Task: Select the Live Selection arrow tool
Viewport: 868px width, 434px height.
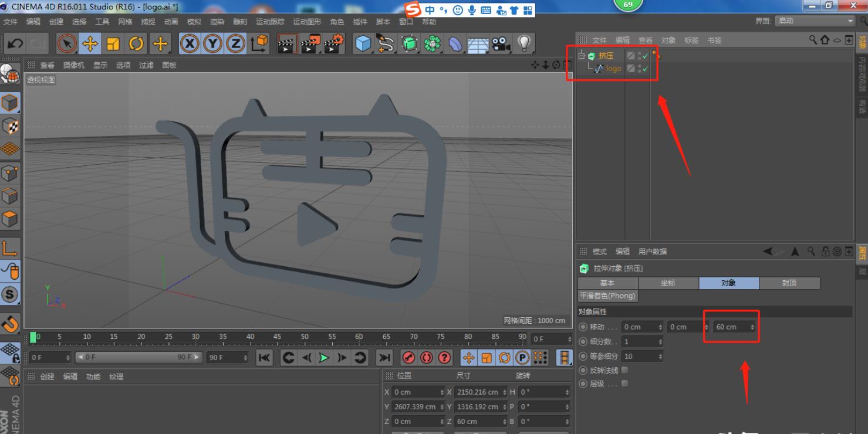Action: 67,43
